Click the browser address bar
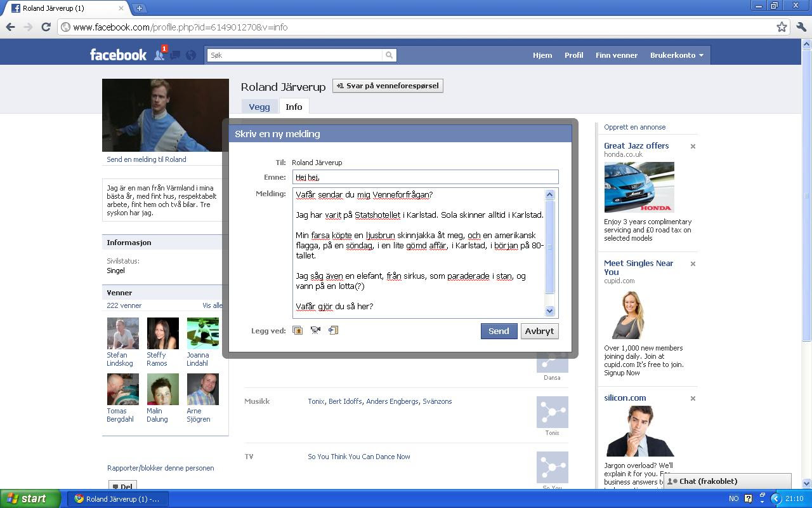Viewport: 812px width, 508px height. tap(419, 27)
